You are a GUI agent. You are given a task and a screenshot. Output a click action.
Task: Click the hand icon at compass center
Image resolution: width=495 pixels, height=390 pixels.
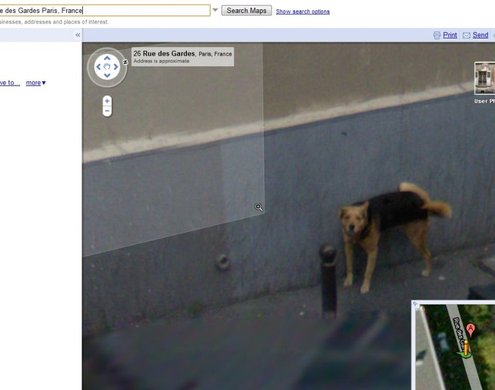pyautogui.click(x=107, y=67)
